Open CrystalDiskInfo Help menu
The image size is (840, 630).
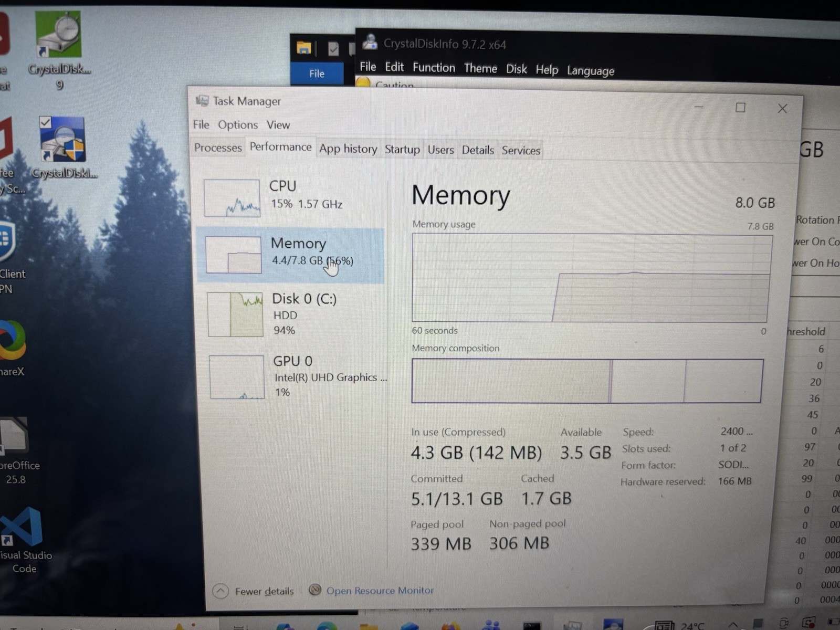click(547, 70)
